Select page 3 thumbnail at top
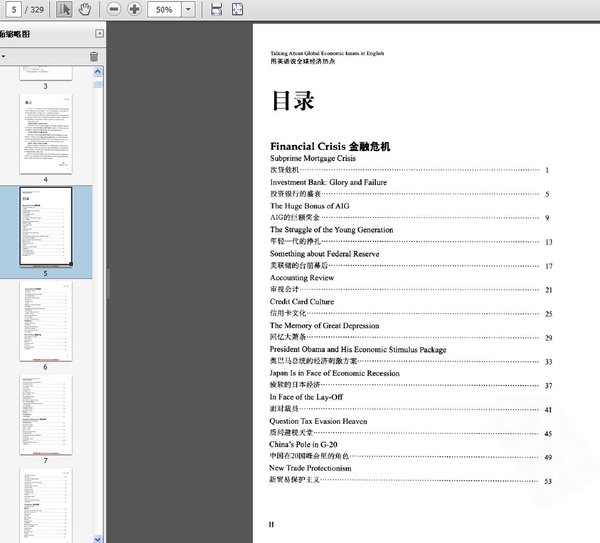600x543 pixels. [46, 73]
